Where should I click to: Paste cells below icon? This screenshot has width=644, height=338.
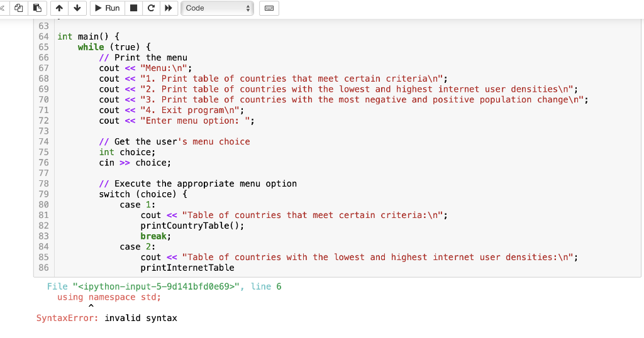tap(37, 8)
